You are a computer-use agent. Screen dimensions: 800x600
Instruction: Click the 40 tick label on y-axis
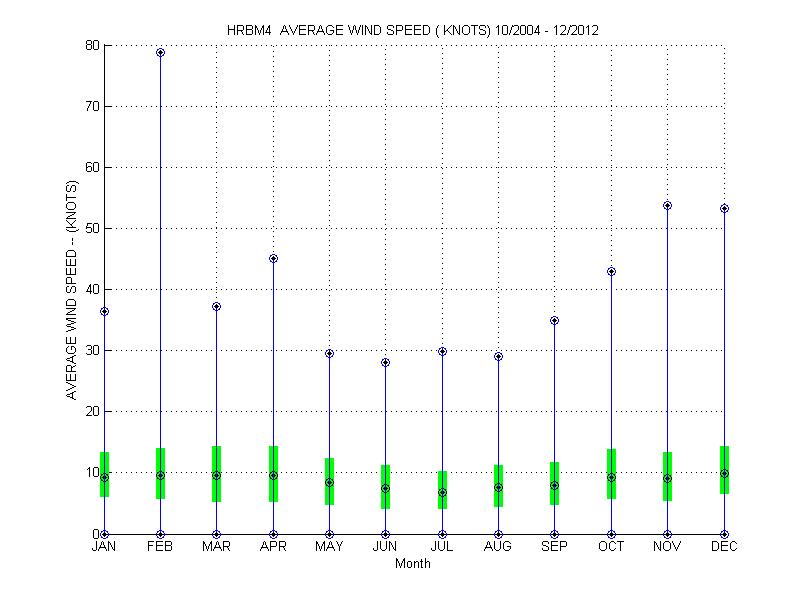(x=92, y=289)
